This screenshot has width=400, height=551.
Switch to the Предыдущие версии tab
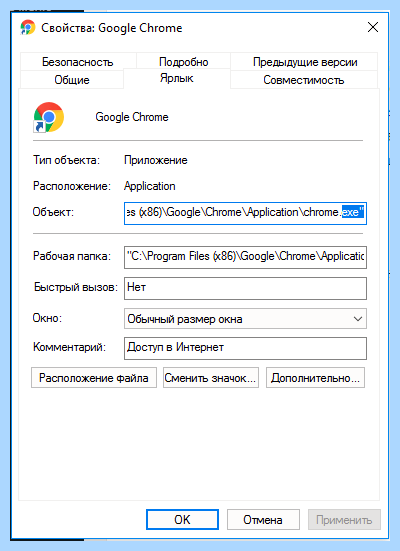[305, 62]
